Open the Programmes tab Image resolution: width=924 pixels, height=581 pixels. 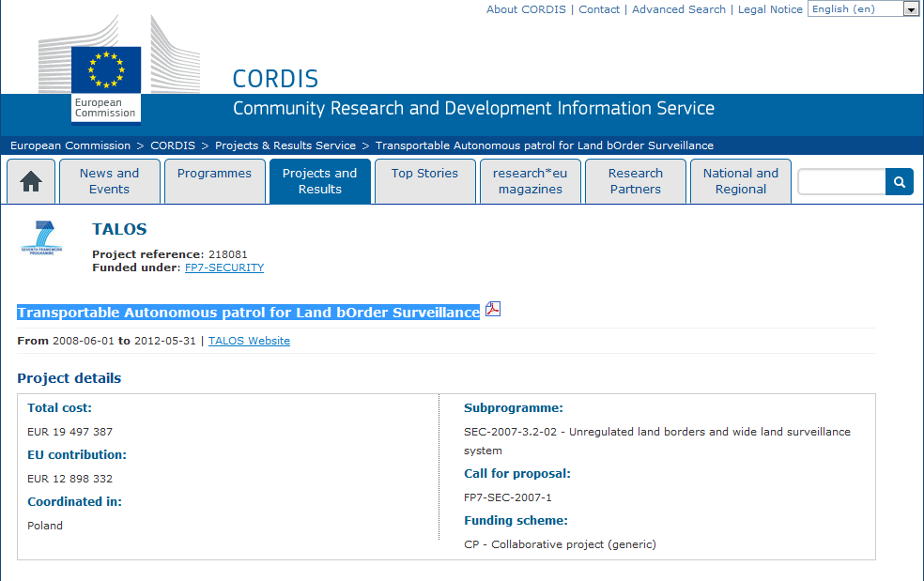click(214, 181)
